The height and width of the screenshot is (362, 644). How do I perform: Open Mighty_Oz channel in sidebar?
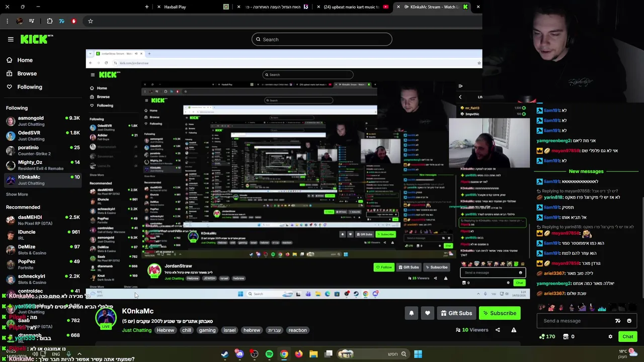click(43, 165)
